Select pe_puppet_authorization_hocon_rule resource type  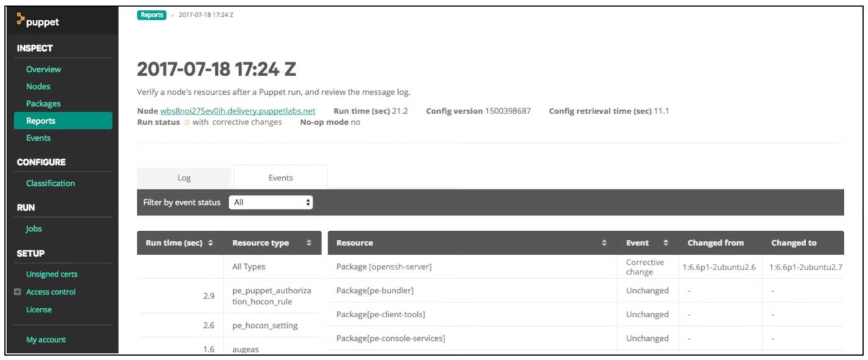tap(272, 296)
